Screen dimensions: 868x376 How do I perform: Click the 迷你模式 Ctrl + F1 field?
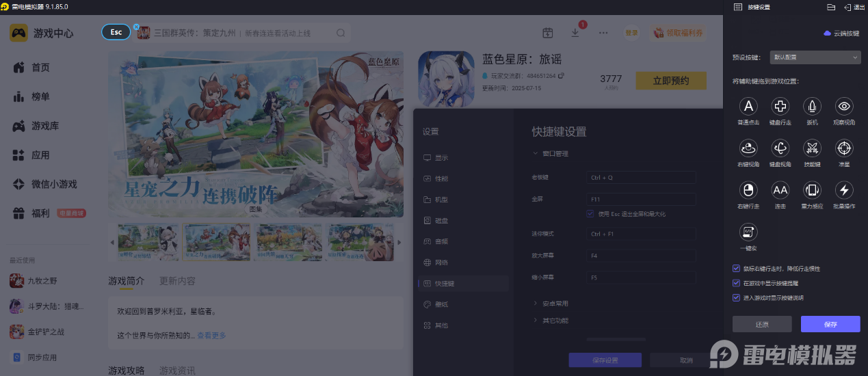coord(641,234)
